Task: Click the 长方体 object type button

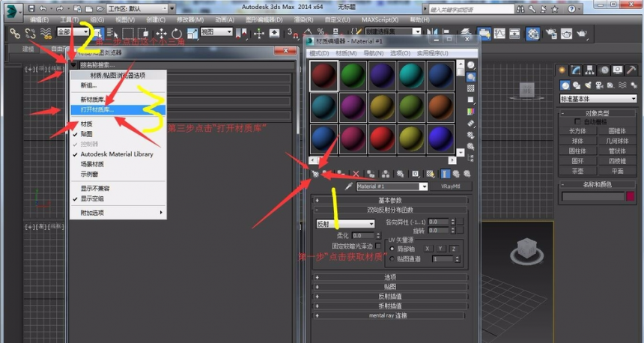Action: tap(577, 131)
